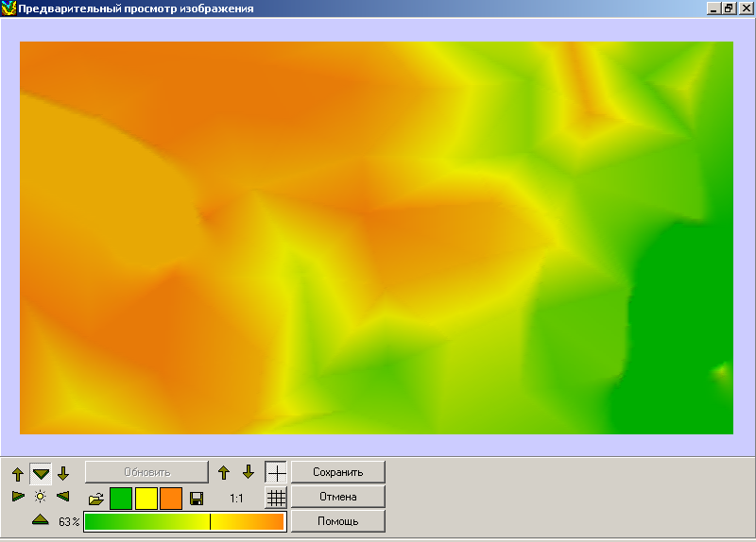Click the left-pointing triangle light-direction icon

(62, 497)
